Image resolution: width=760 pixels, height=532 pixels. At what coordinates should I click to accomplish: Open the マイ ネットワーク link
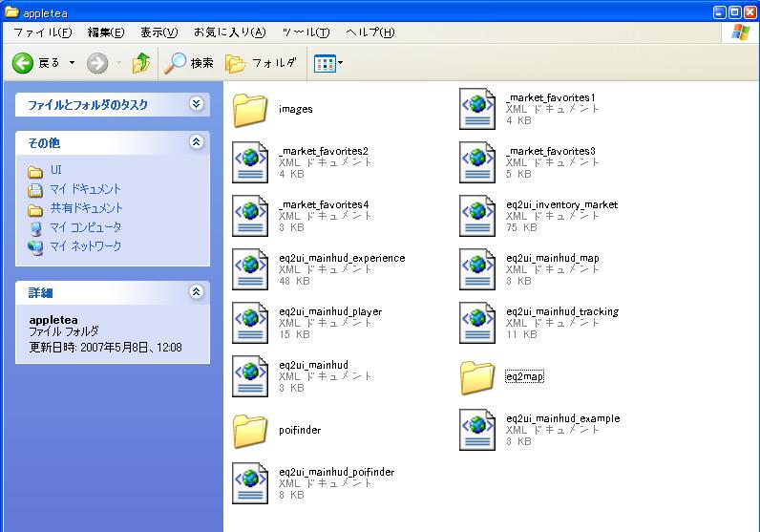[x=85, y=246]
